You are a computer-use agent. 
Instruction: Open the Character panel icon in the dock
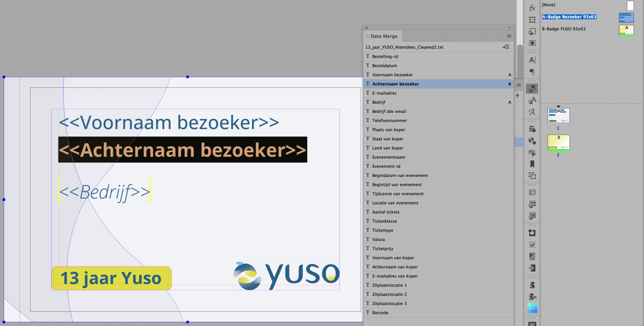[532, 59]
